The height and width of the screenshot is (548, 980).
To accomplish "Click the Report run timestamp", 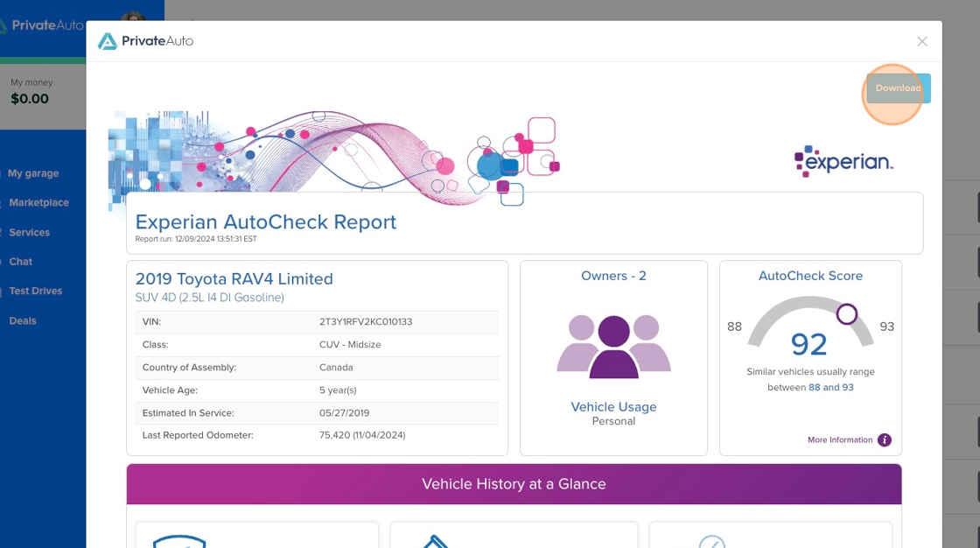I will pyautogui.click(x=196, y=239).
